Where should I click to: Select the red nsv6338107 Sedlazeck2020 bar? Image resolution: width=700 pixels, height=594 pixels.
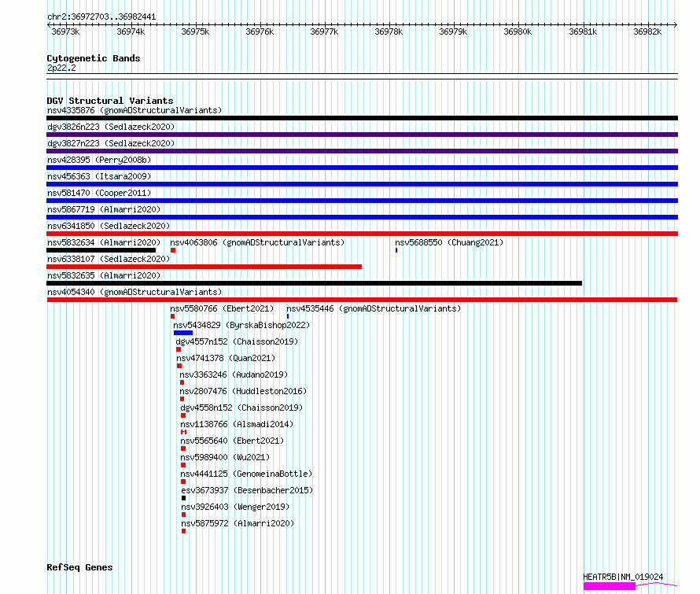click(204, 267)
